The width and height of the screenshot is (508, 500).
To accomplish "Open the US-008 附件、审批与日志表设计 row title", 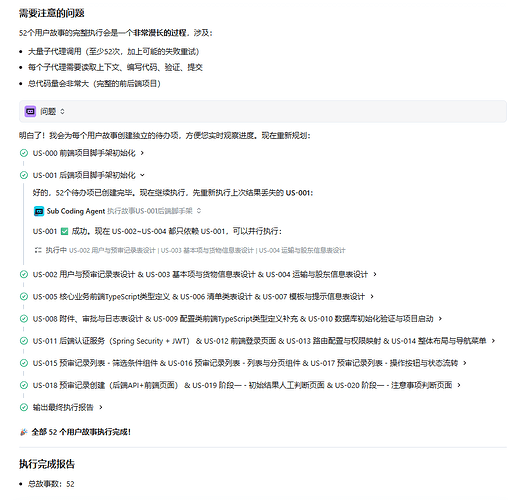I will [233, 319].
